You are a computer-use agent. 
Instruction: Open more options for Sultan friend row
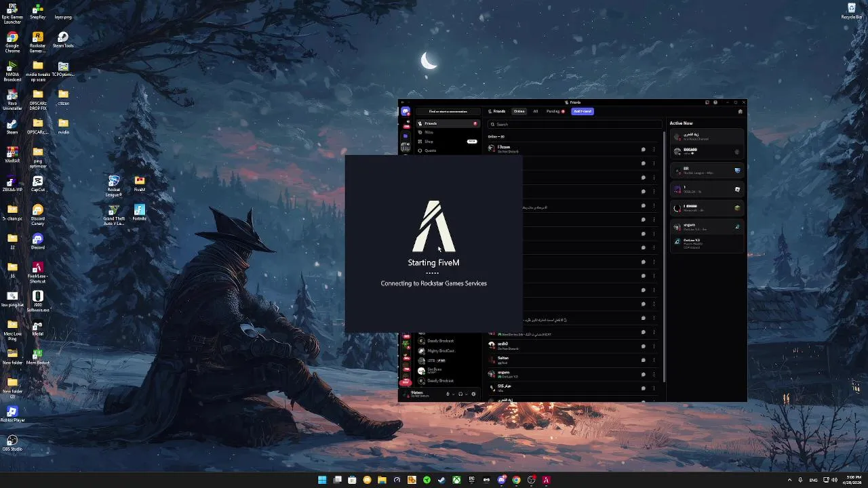pos(654,360)
